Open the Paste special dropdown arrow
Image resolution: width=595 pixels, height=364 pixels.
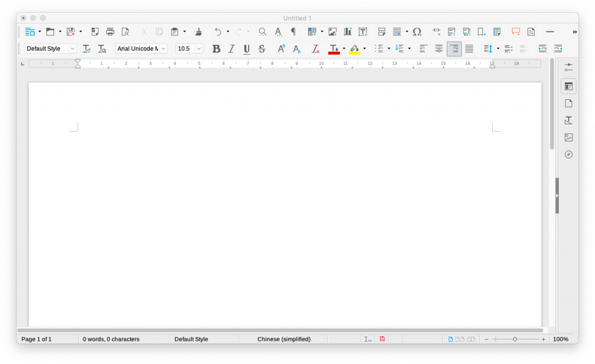pyautogui.click(x=184, y=32)
